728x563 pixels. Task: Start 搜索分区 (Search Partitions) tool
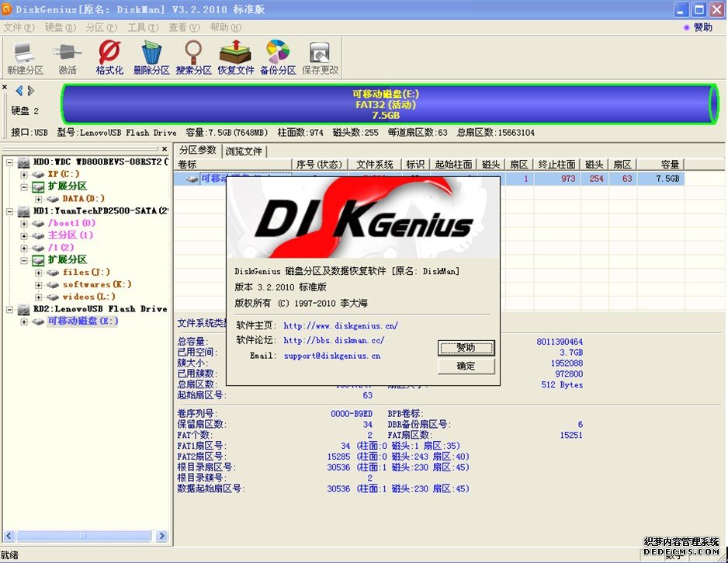[192, 54]
